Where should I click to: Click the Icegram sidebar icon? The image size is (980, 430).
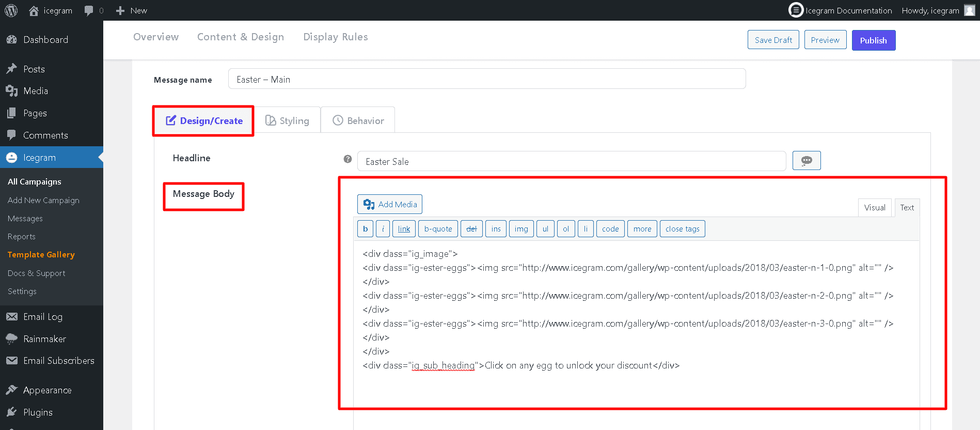pyautogui.click(x=11, y=158)
